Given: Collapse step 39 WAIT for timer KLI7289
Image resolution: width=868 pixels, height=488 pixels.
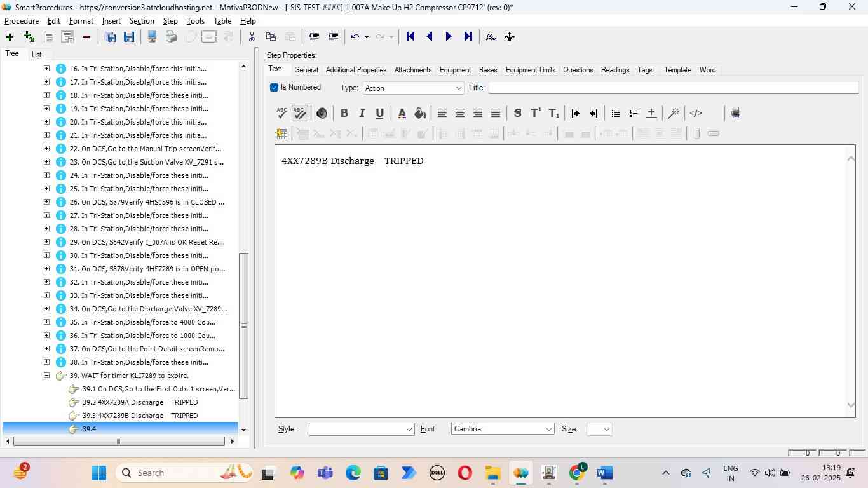Looking at the screenshot, I should [46, 376].
